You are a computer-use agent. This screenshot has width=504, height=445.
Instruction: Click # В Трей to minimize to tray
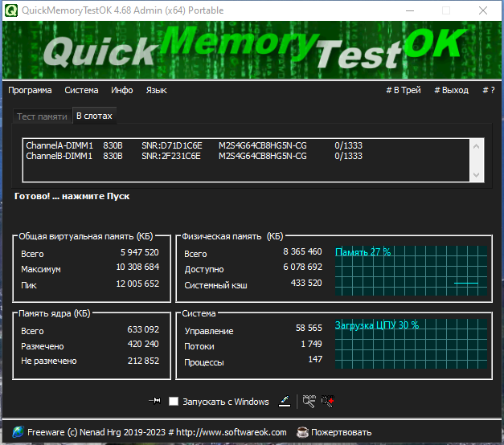404,90
